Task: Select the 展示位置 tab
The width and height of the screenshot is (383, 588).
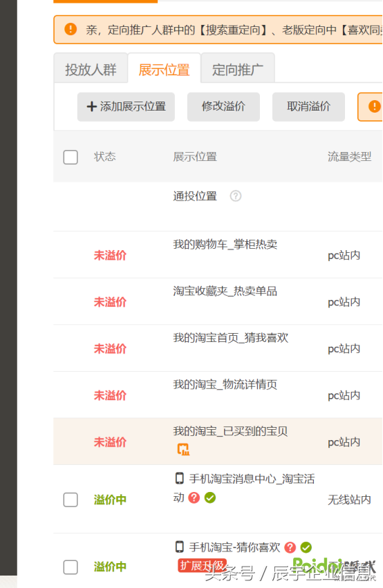Action: tap(165, 68)
